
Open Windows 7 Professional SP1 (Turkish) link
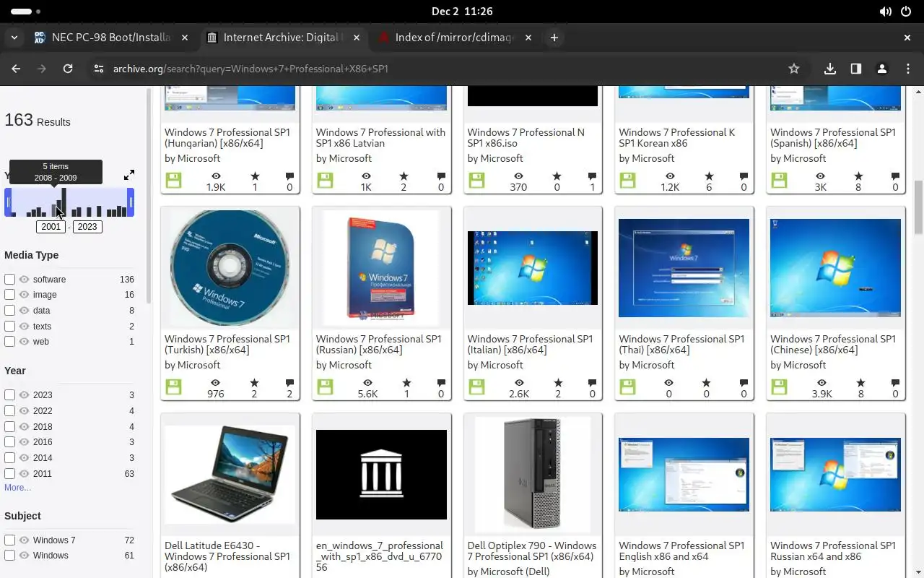pos(227,344)
